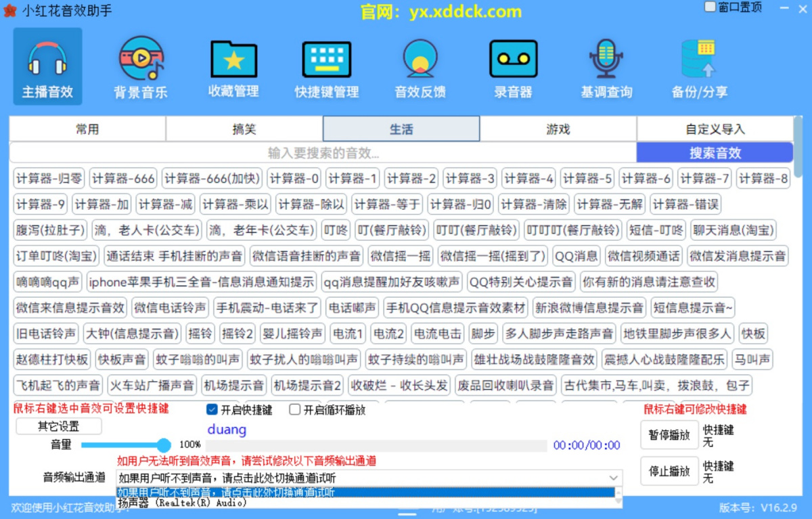Open 基调查询 key query tool

click(605, 66)
